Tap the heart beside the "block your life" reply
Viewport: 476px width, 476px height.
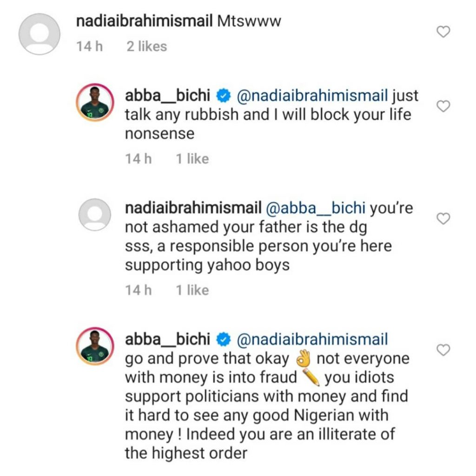[x=444, y=106]
